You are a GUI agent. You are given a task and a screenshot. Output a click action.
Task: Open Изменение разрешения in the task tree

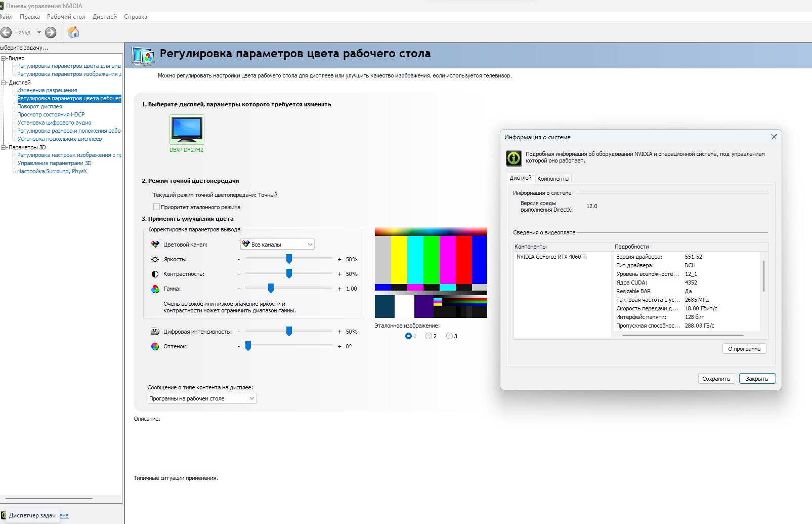click(x=47, y=90)
